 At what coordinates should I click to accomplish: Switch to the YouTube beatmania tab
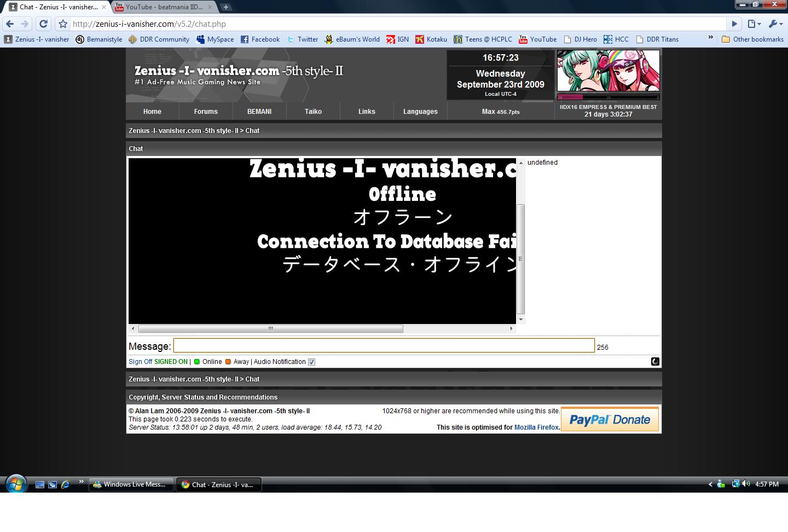pyautogui.click(x=164, y=7)
